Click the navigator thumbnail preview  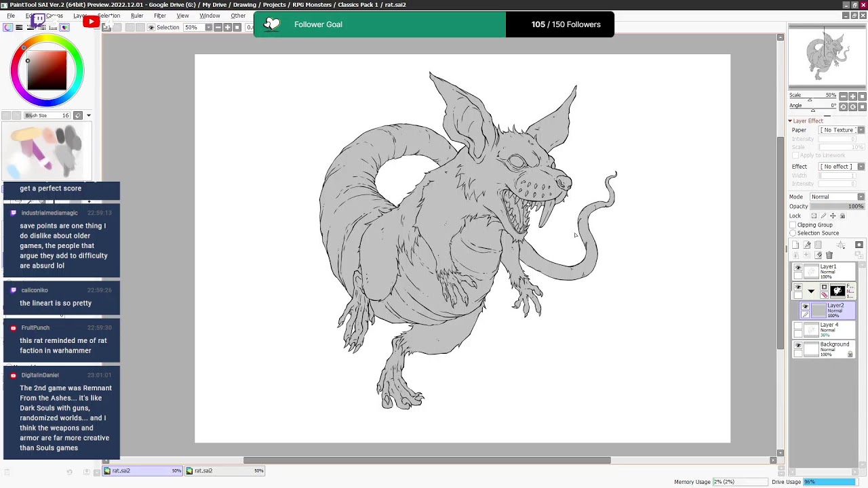click(827, 56)
